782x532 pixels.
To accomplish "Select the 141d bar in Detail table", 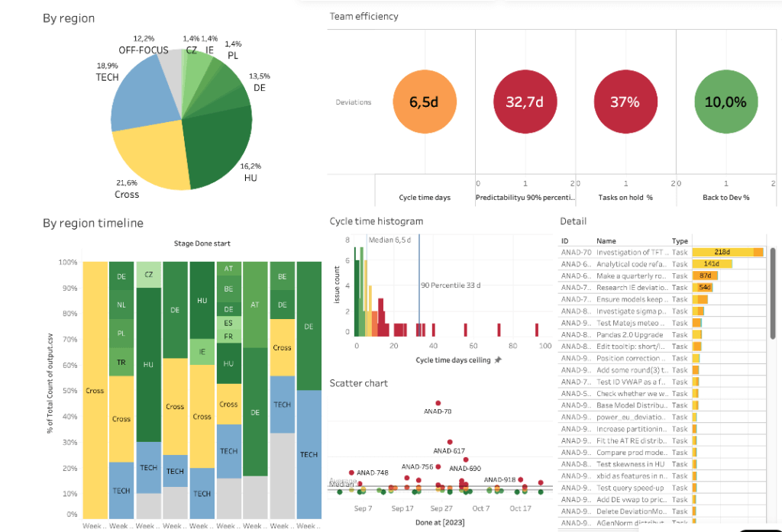I will [713, 264].
